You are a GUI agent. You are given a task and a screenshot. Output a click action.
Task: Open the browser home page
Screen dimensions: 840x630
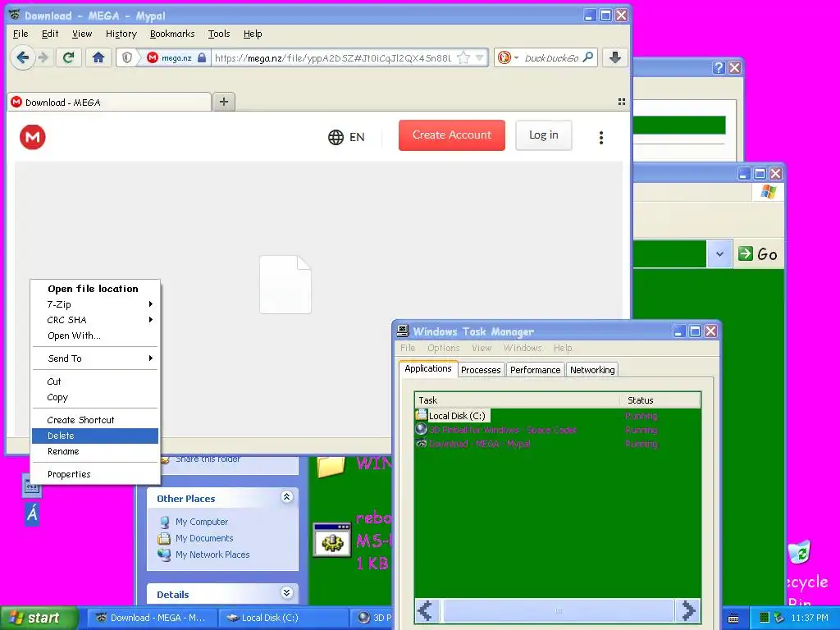[98, 57]
